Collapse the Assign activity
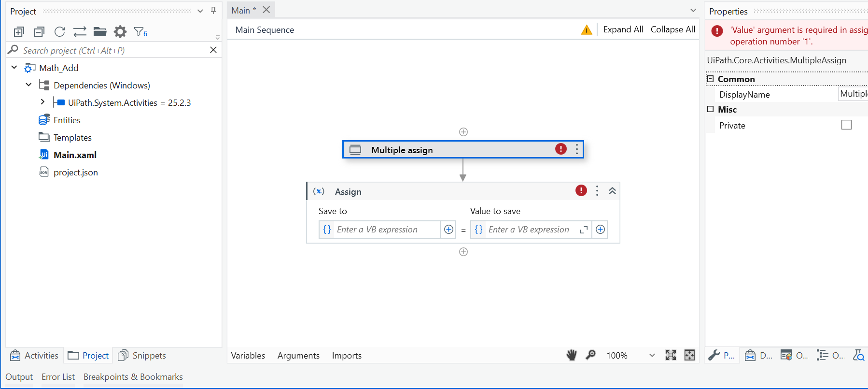This screenshot has height=389, width=868. [x=612, y=191]
